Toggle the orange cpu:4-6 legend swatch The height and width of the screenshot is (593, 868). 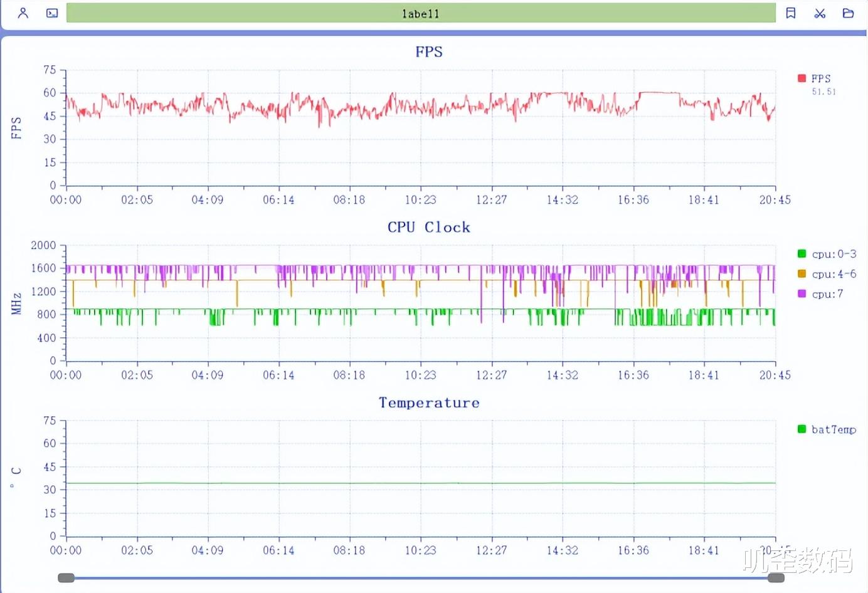point(802,274)
